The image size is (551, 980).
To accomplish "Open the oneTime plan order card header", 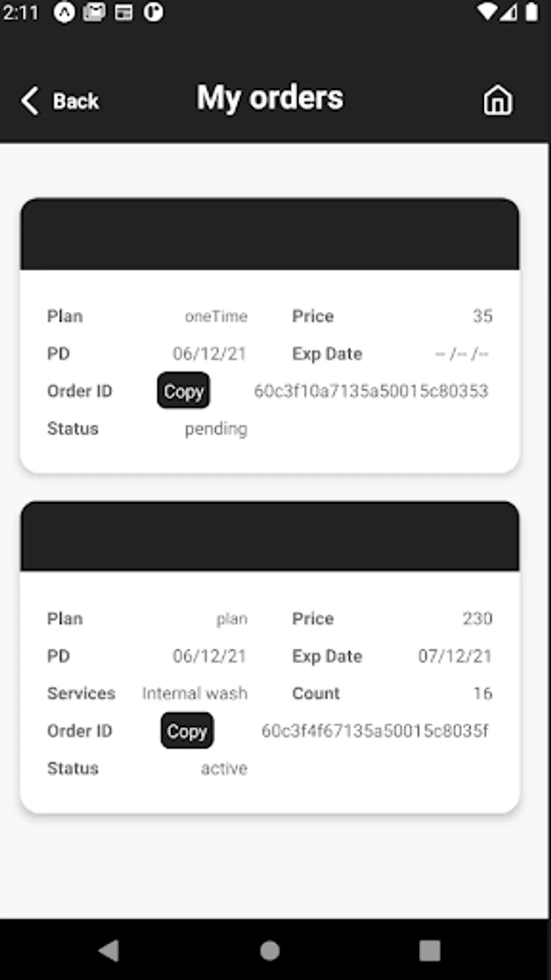I will (270, 234).
